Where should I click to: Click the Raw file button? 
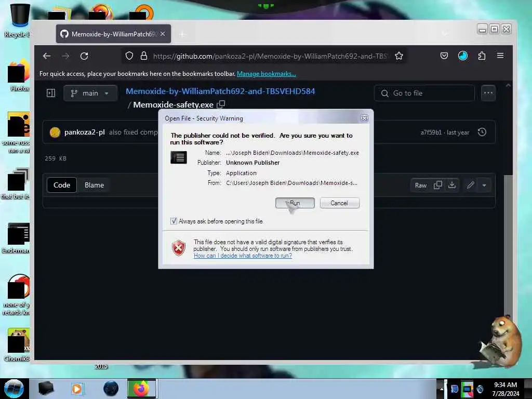[x=421, y=185]
